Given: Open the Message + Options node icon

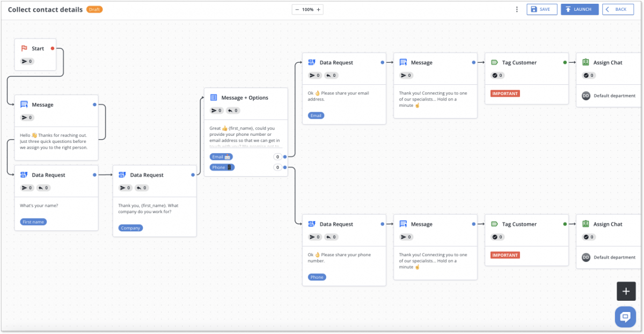Looking at the screenshot, I should click(213, 97).
